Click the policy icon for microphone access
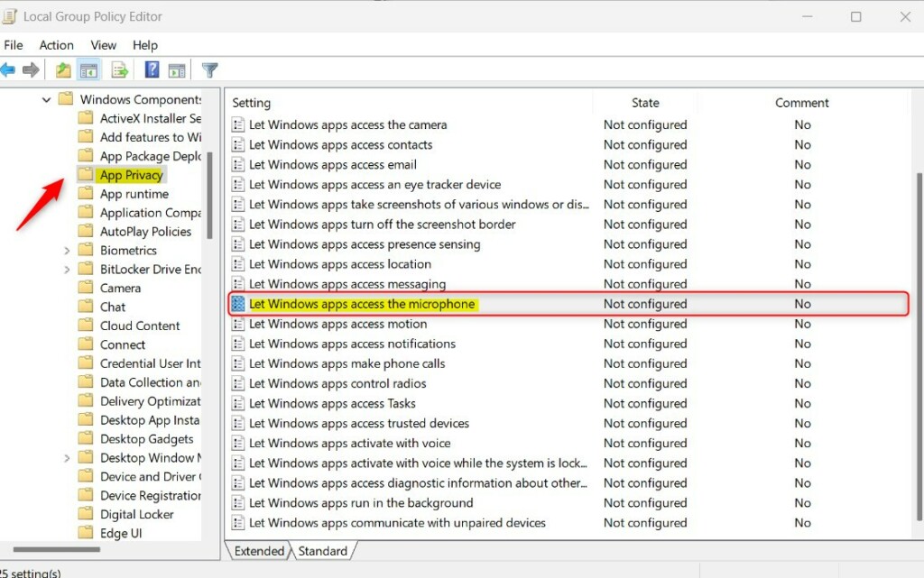Viewport: 924px width, 578px height. tap(238, 304)
